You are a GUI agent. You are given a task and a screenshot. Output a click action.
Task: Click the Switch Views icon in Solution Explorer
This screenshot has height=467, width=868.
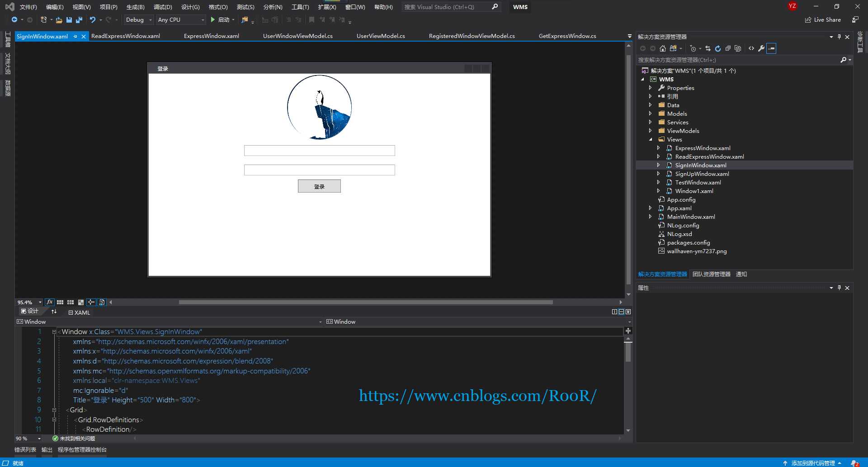point(674,48)
